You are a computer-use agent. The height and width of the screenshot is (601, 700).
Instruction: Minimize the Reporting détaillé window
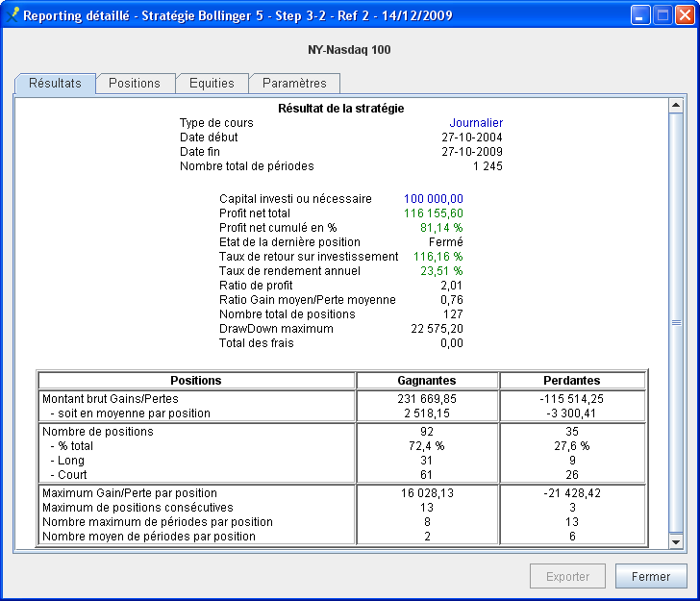pyautogui.click(x=640, y=15)
